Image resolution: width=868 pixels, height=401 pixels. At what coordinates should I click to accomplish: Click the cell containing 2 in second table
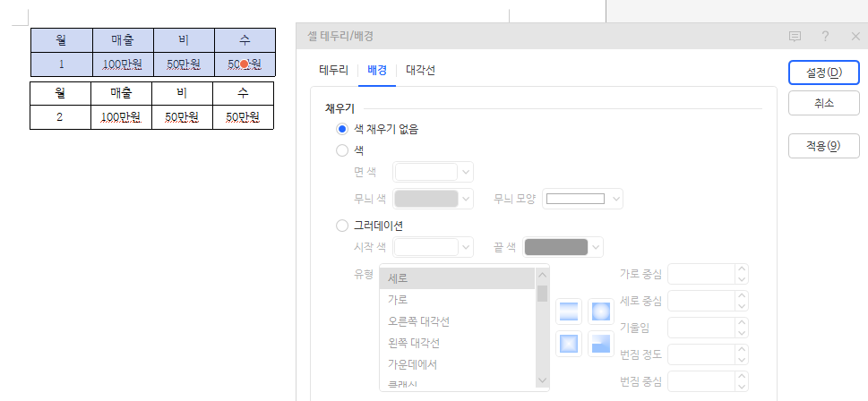click(x=60, y=117)
